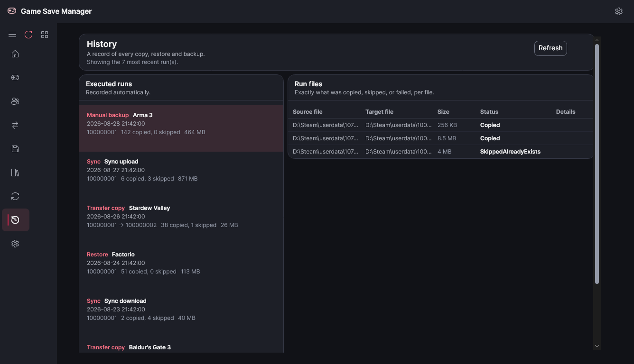Click the SkippedAlreadyExists status cell
634x364 pixels.
(x=510, y=152)
